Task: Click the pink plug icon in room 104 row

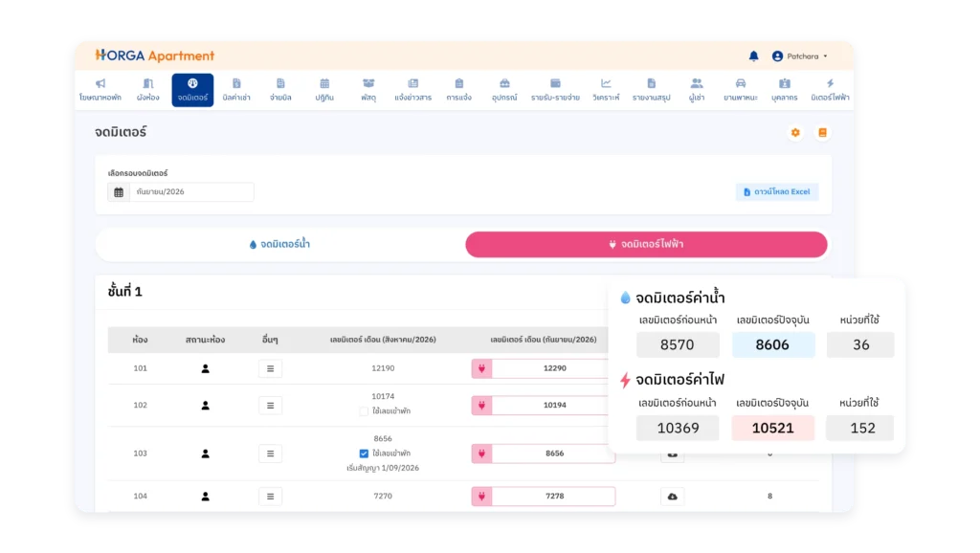Action: coord(482,497)
